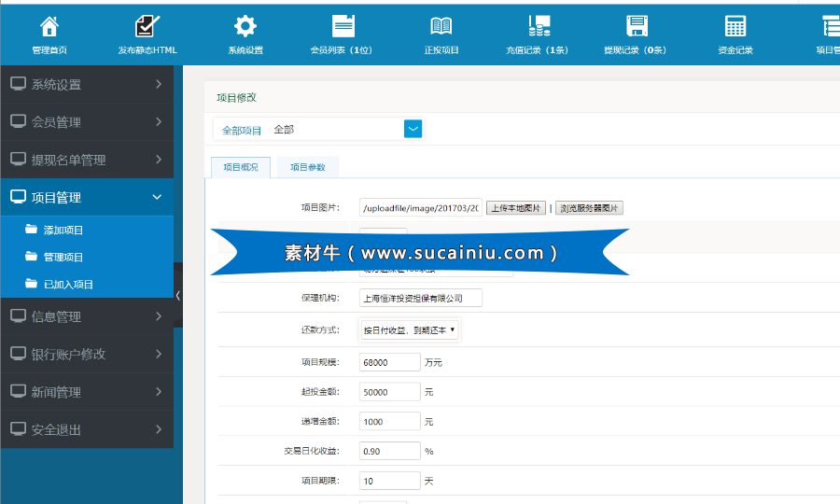
Task: Click the monitor icon beside 系统设置 in sidebar
Action: pyautogui.click(x=19, y=84)
